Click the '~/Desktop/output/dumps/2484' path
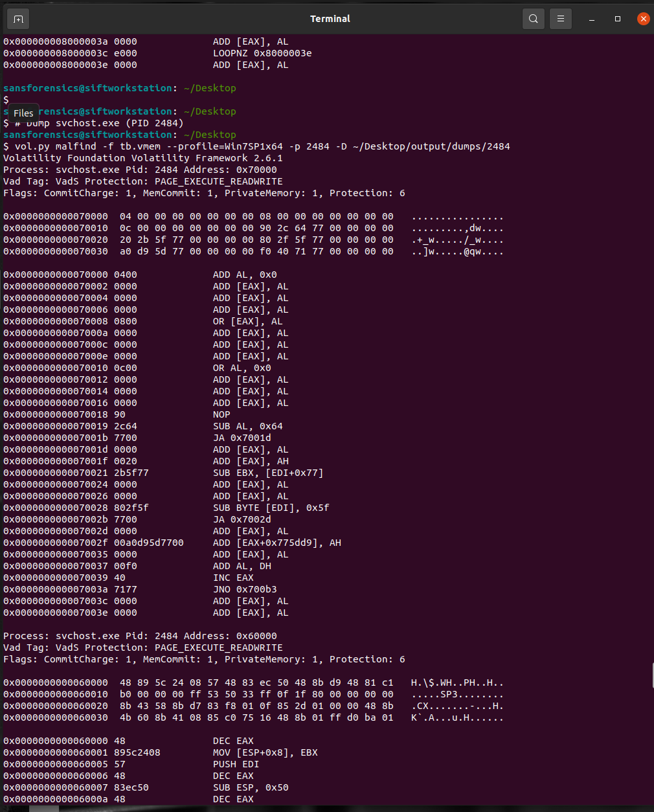Viewport: 654px width, 812px height. coord(431,146)
